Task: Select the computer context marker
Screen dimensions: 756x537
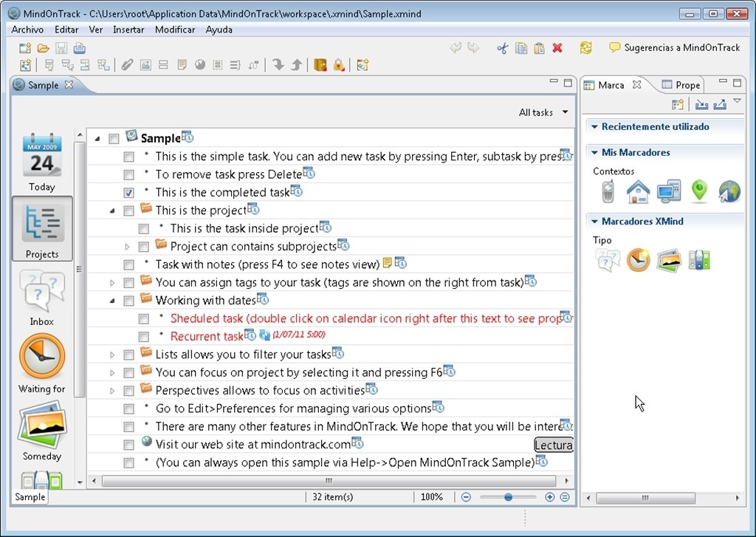Action: [669, 191]
